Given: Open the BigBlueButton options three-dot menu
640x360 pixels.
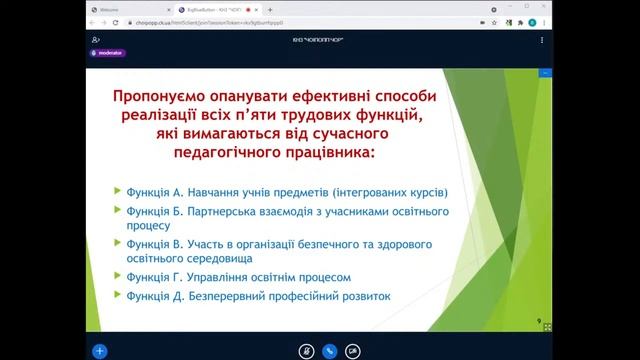Looking at the screenshot, I should pyautogui.click(x=542, y=40).
